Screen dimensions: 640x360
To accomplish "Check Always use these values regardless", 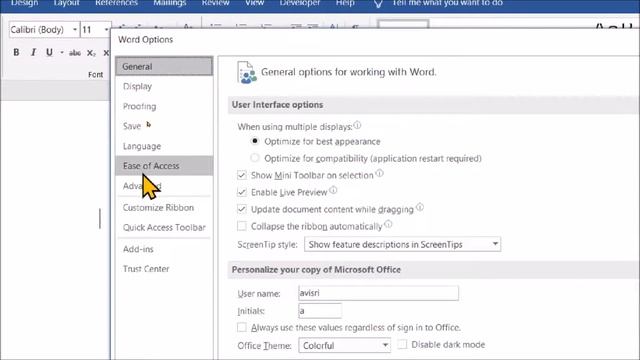I will [242, 327].
